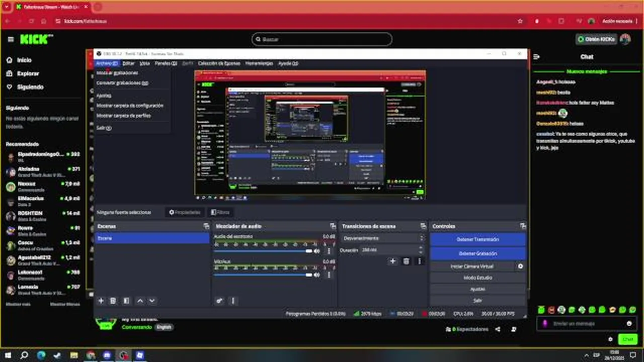
Task: Open Audio del escritorio options dots
Action: coord(329,251)
